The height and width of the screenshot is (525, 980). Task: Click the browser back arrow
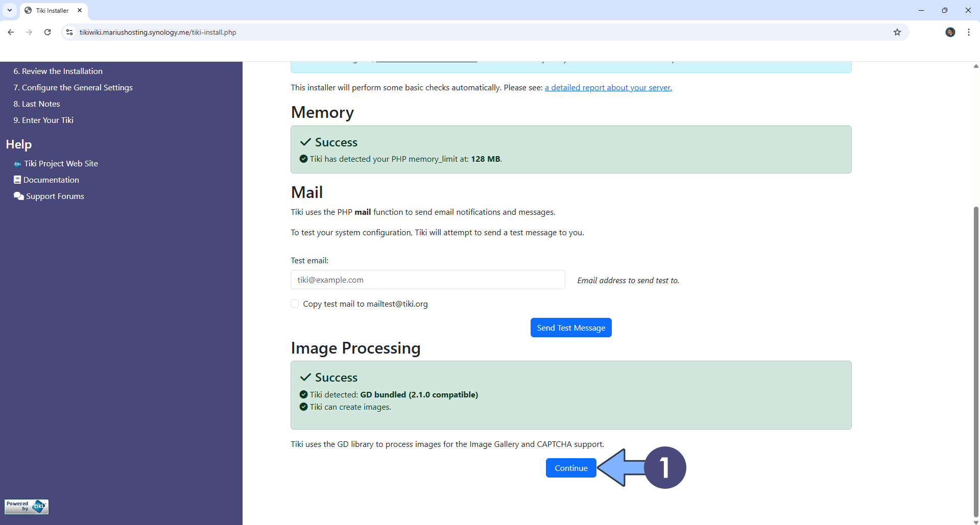tap(11, 32)
